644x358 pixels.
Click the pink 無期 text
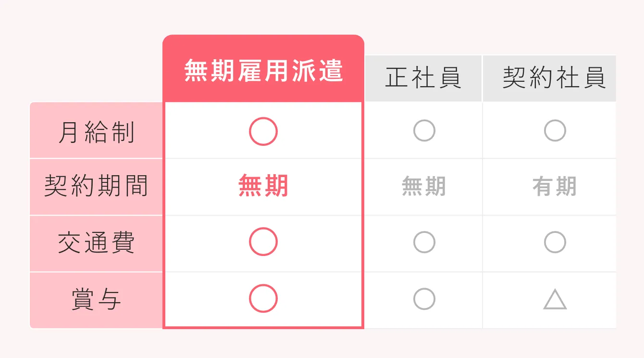pyautogui.click(x=263, y=186)
